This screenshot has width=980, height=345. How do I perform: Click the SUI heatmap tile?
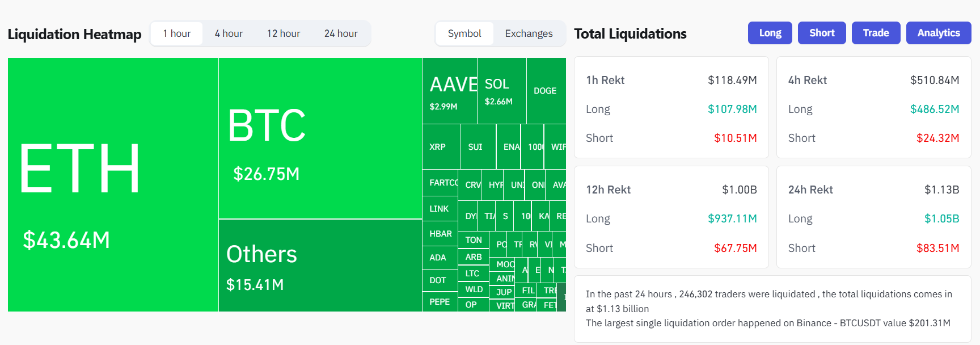point(478,147)
